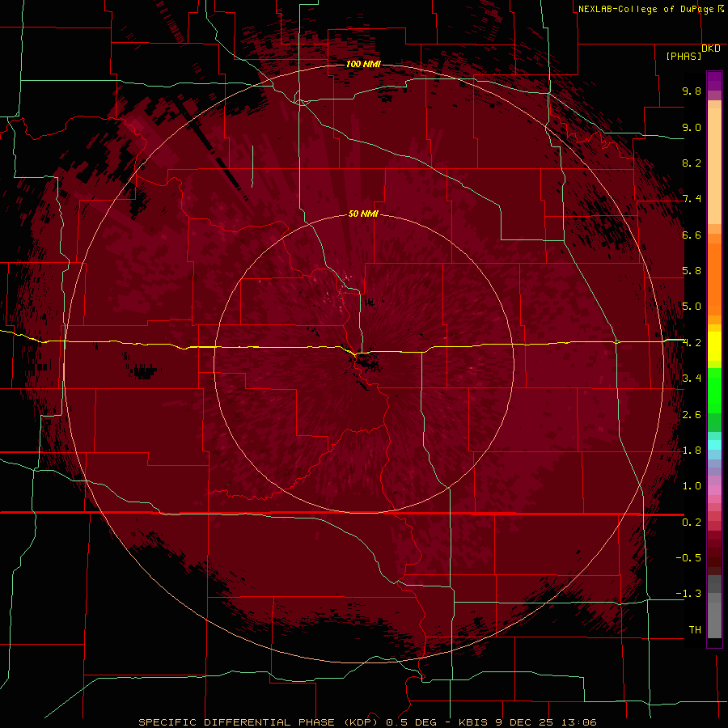Pick the cyan segment of the color bar

click(714, 445)
